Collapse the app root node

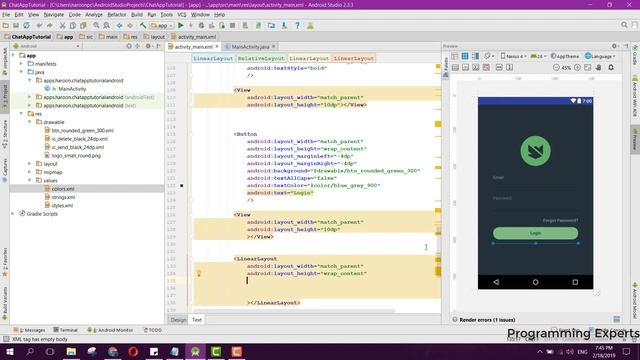[x=13, y=55]
